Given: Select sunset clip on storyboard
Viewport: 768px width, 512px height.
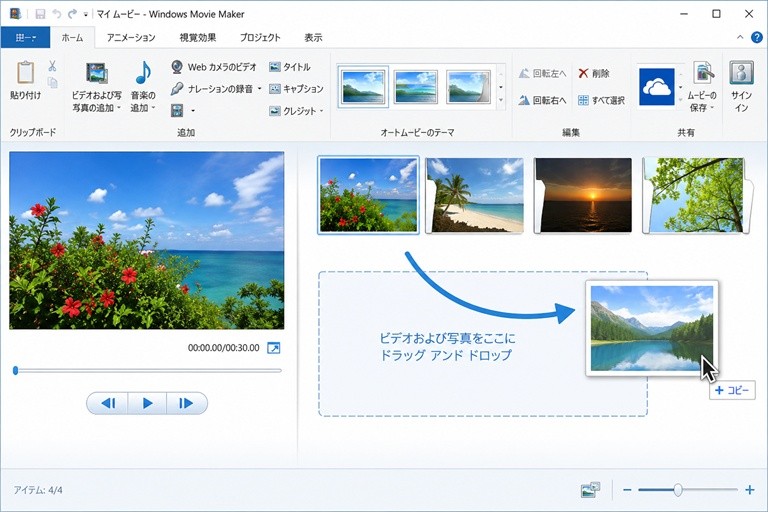Looking at the screenshot, I should (x=583, y=195).
